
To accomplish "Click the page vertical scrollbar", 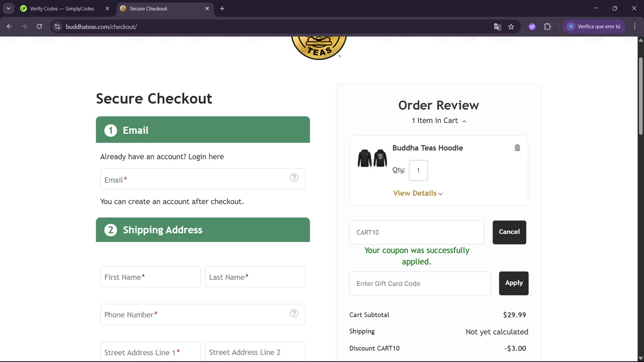I will [x=641, y=96].
